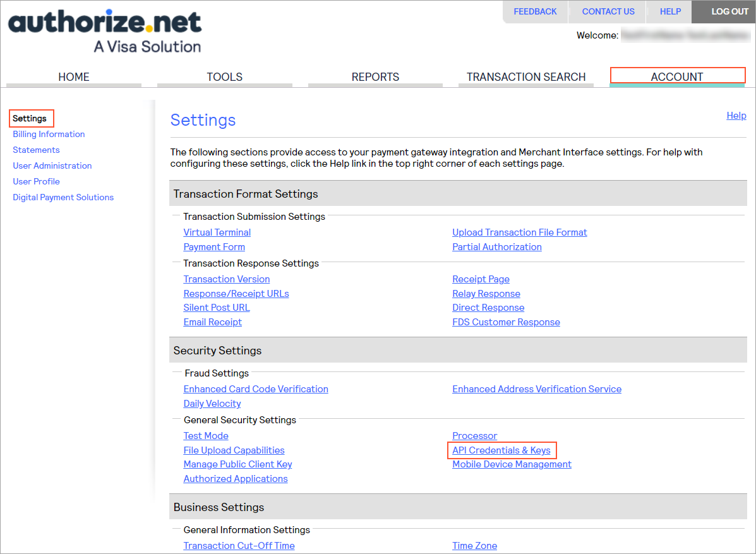Open the Feedback link in header
Viewport: 756px width, 554px height.
pyautogui.click(x=535, y=11)
